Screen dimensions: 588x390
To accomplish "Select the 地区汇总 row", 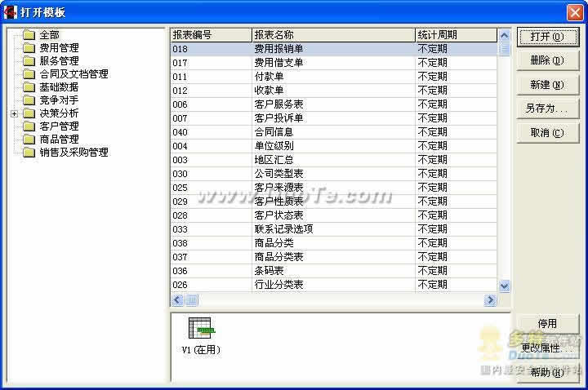I will click(334, 160).
